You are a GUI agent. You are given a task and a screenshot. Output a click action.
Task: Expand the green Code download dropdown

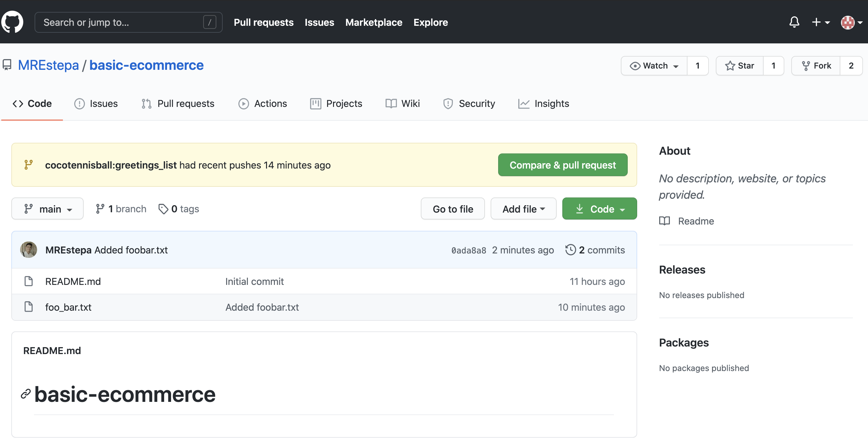[599, 209]
